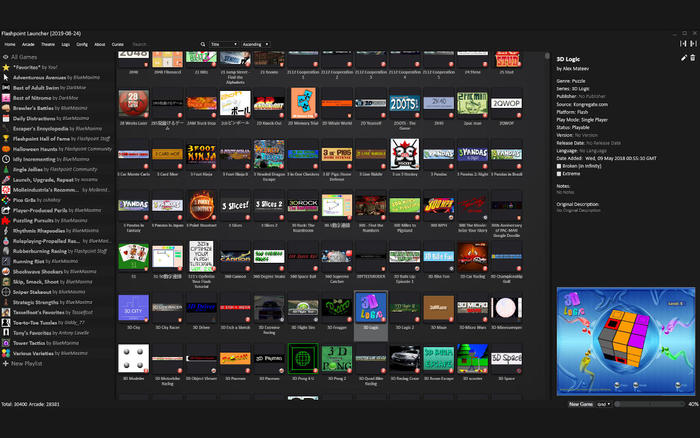Check the Broken (in Infinity) checkbox
The image size is (700, 438).
pyautogui.click(x=559, y=168)
